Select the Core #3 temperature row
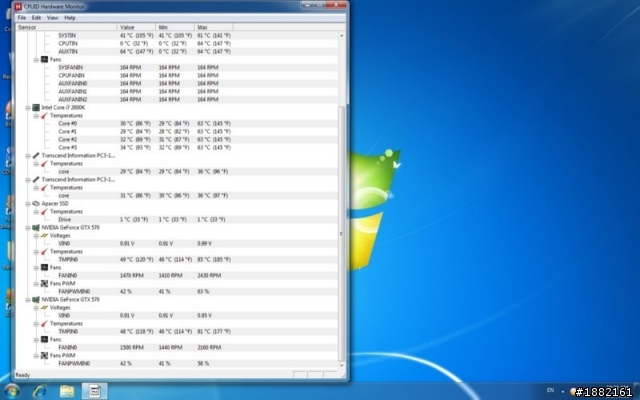This screenshot has width=640, height=400. 177,147
